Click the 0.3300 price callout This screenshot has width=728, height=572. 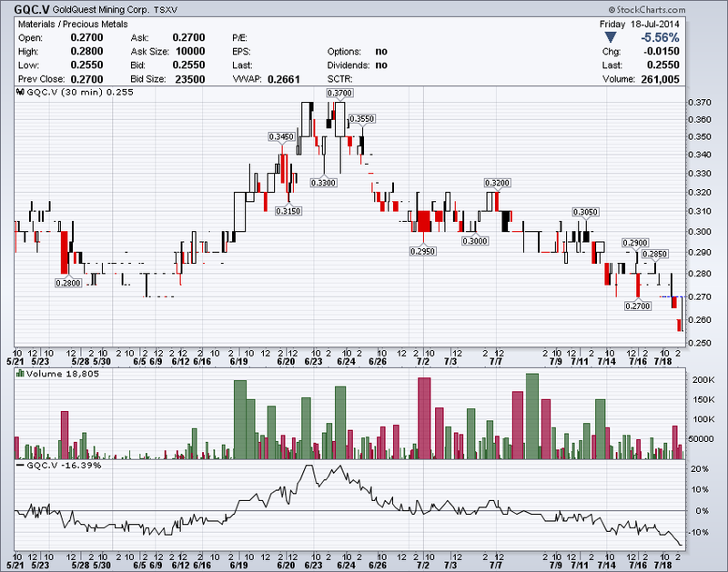[323, 183]
